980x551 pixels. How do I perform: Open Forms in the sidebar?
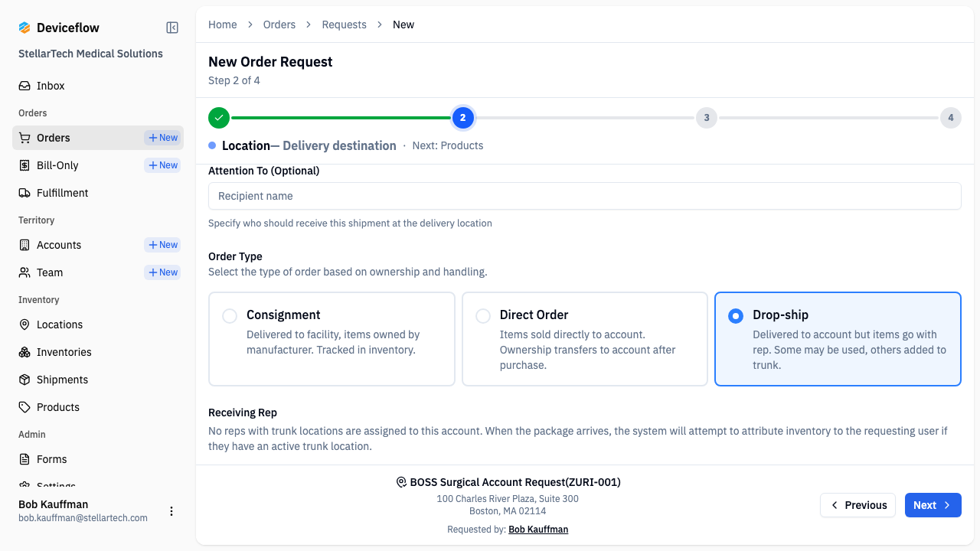(x=98, y=459)
